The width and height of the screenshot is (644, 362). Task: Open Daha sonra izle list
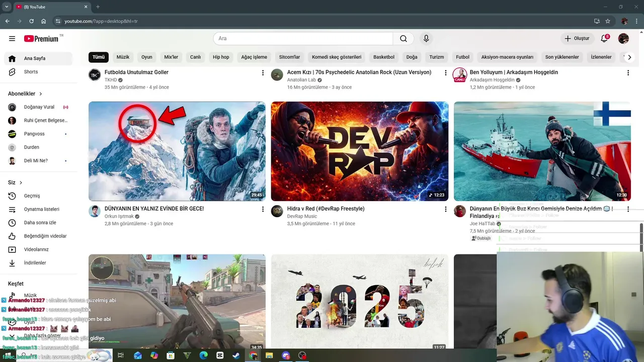(x=38, y=222)
